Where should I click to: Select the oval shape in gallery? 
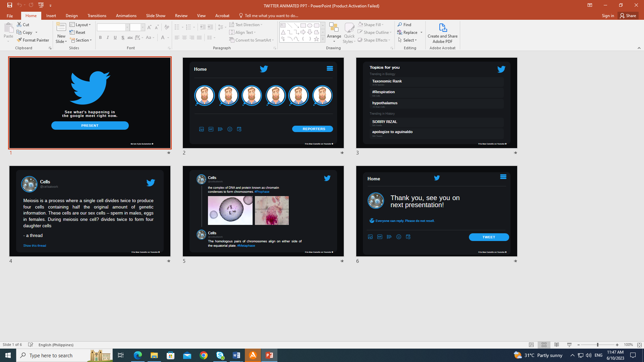pos(310,25)
